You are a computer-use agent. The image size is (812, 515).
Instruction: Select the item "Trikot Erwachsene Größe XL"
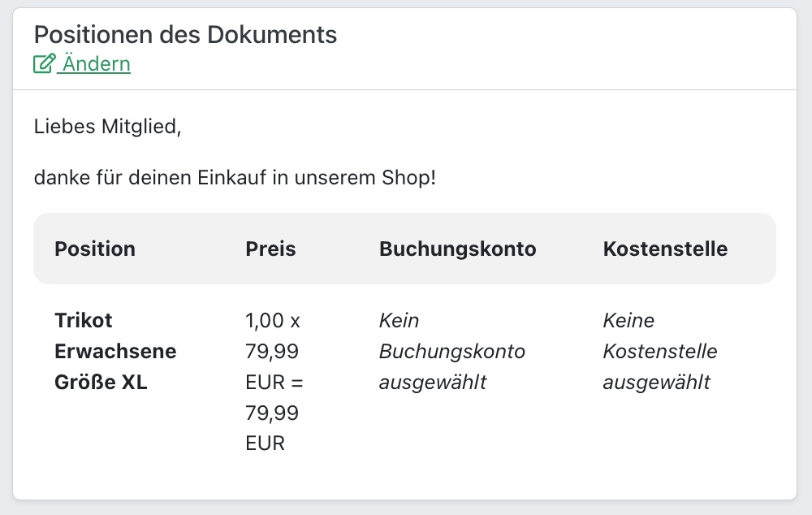pos(115,351)
